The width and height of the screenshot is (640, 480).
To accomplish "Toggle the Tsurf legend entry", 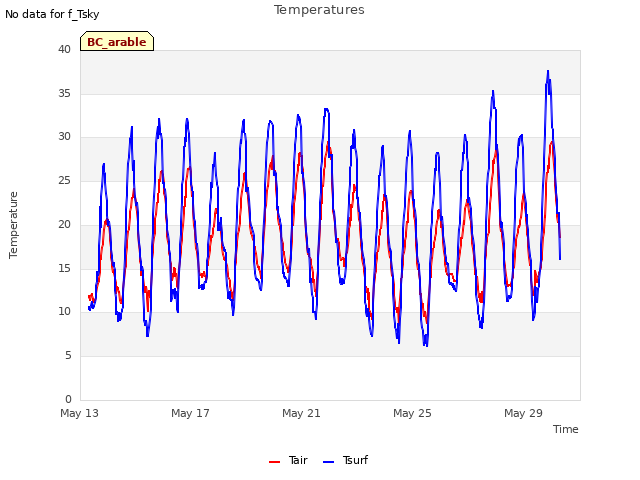I will (x=345, y=460).
